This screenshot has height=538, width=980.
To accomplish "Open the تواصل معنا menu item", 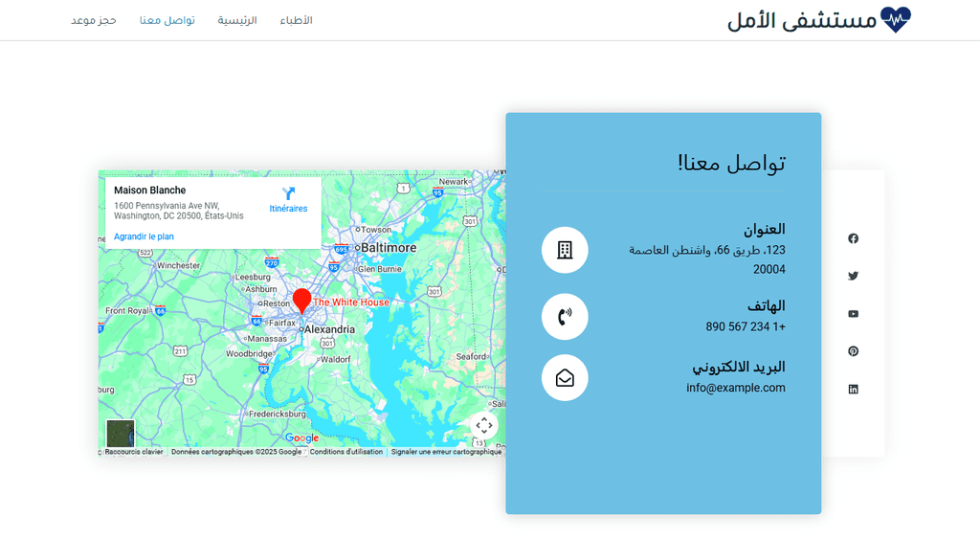I will click(x=167, y=21).
